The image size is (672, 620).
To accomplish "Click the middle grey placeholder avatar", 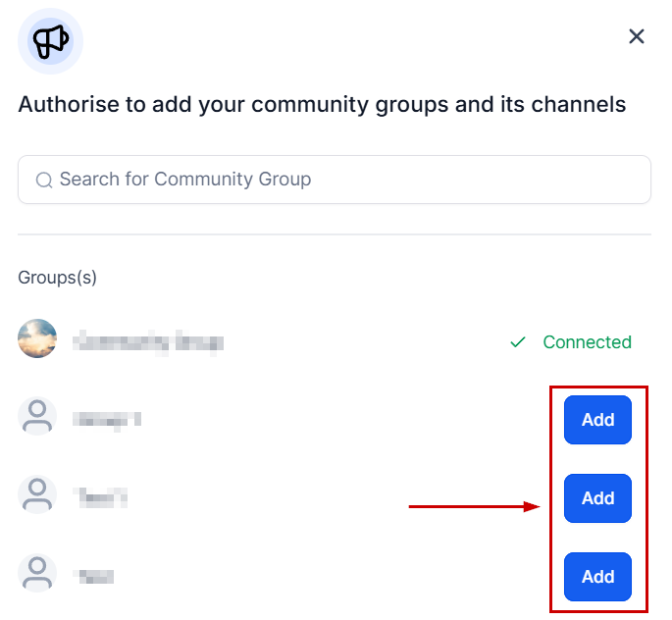I will point(37,495).
